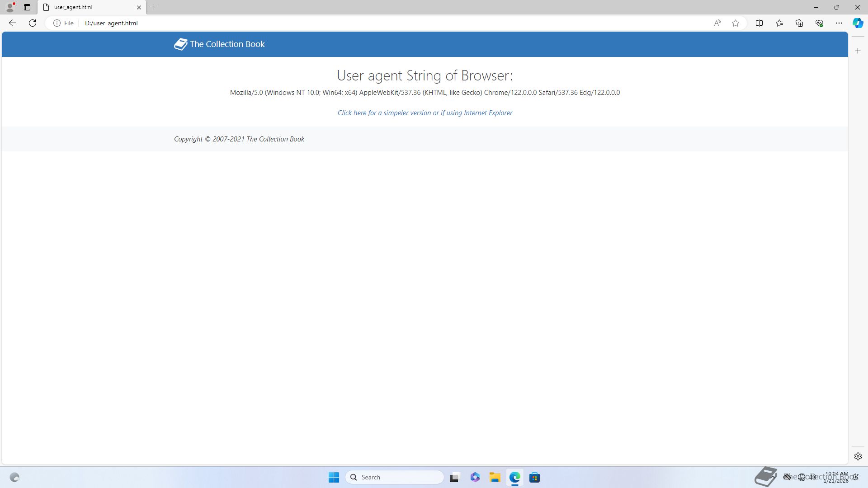The height and width of the screenshot is (488, 868).
Task: Toggle Split screen view
Action: coord(759,23)
